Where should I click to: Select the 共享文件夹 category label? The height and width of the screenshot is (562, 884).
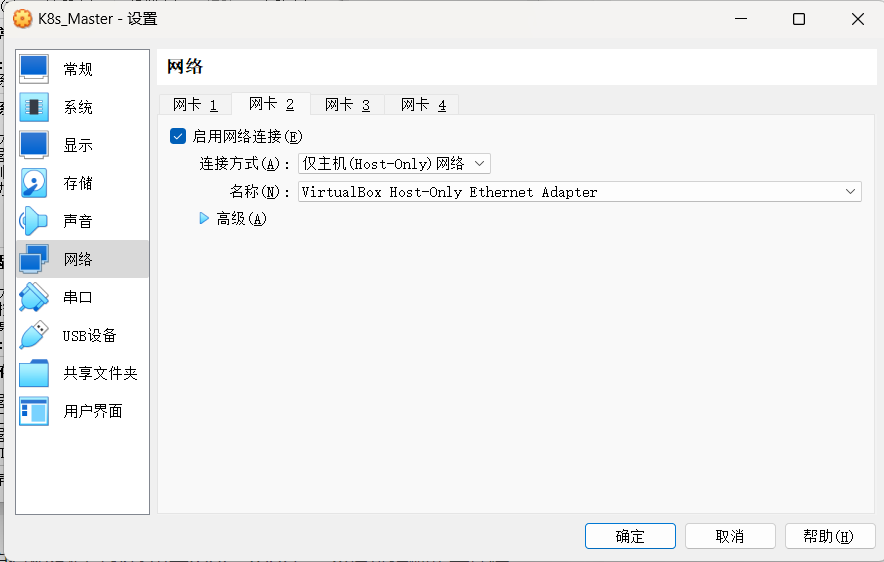point(100,373)
